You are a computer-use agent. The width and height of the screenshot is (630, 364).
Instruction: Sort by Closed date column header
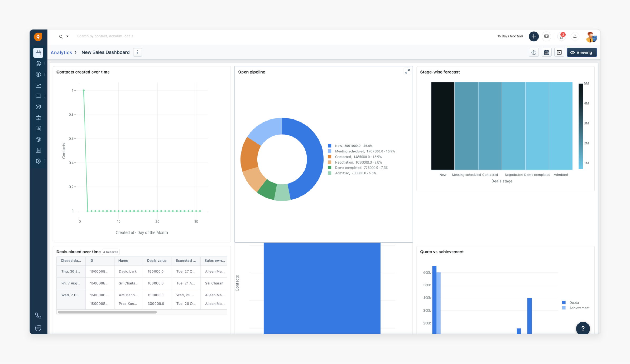pos(71,260)
